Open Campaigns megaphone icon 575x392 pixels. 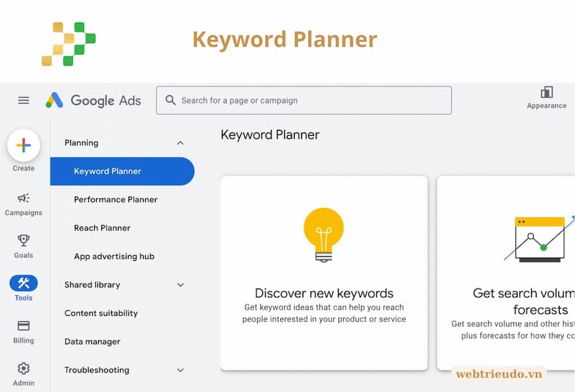coord(23,198)
